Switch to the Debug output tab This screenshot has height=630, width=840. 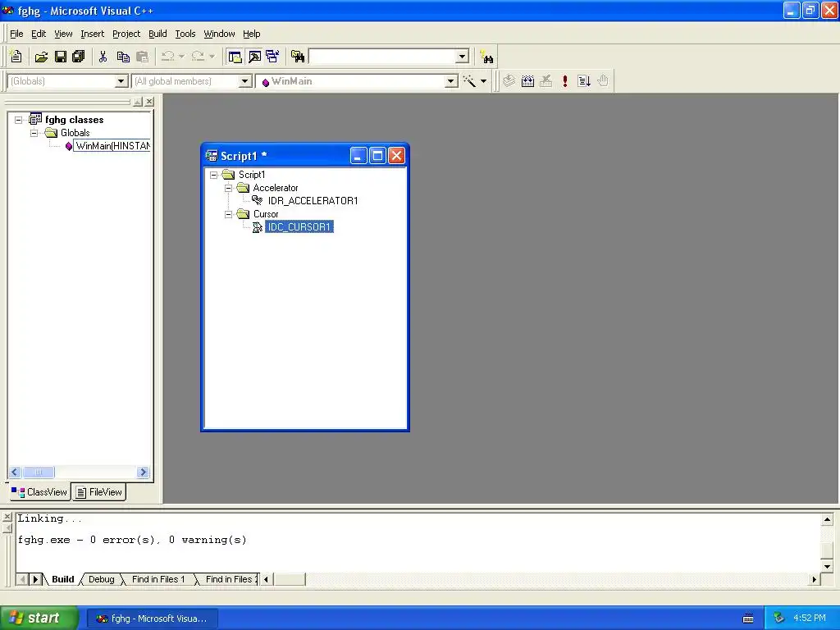[101, 579]
